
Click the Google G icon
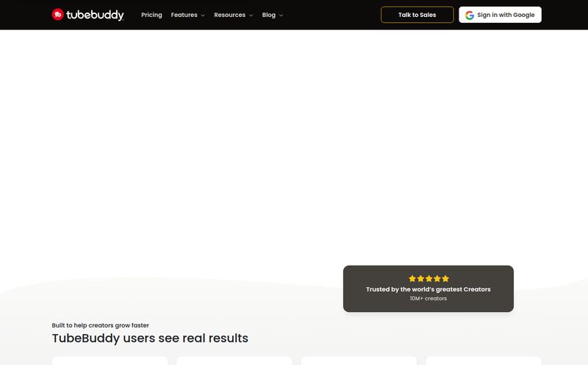[x=470, y=15]
